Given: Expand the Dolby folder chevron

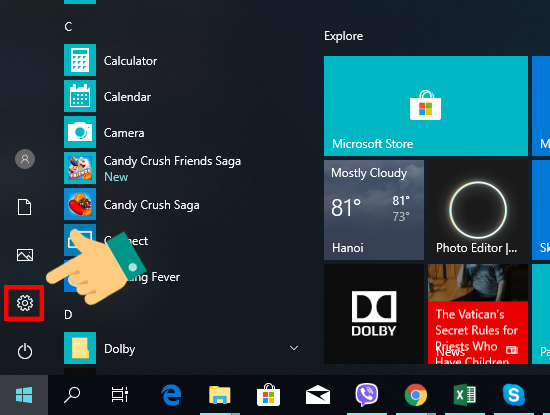Looking at the screenshot, I should tap(294, 348).
